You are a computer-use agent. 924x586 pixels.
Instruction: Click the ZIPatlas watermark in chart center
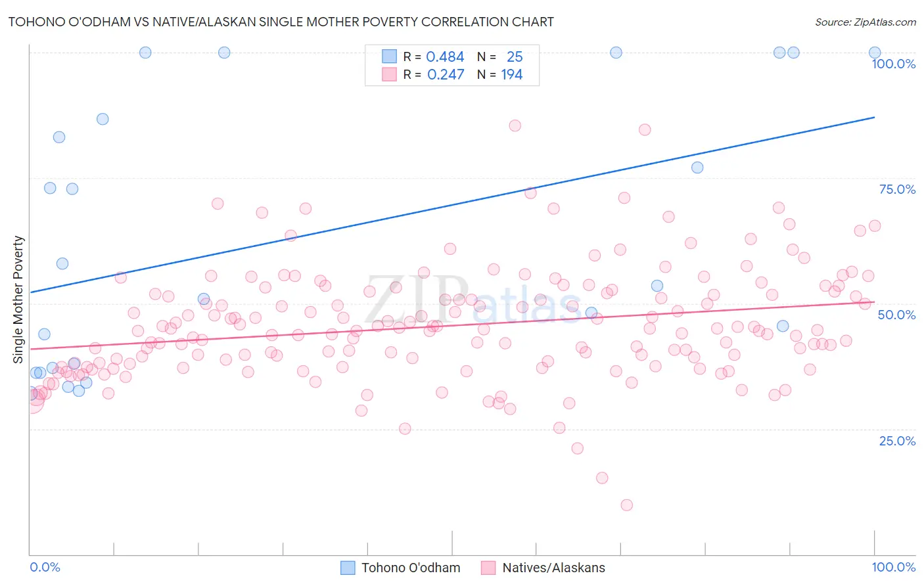473,300
